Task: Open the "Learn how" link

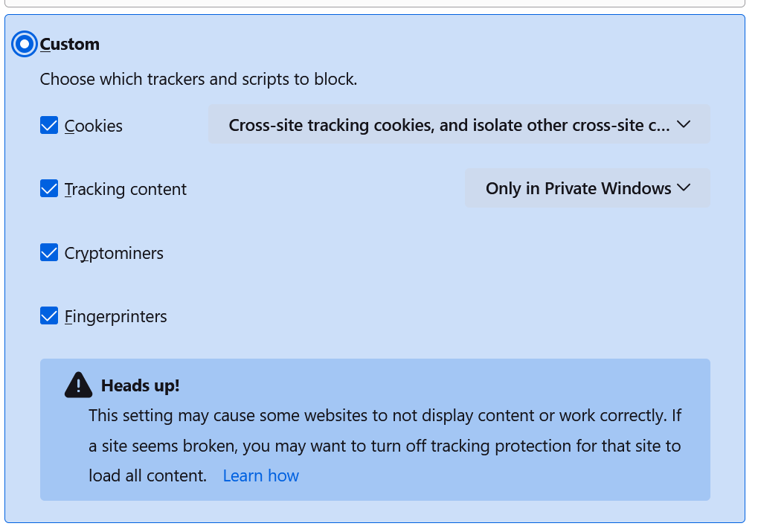Action: pos(260,476)
